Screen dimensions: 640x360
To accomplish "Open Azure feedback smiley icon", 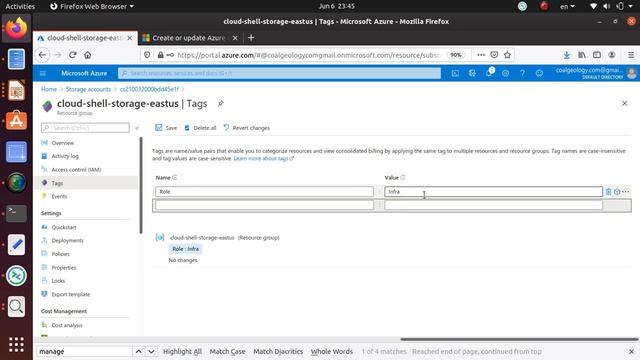I will point(539,73).
